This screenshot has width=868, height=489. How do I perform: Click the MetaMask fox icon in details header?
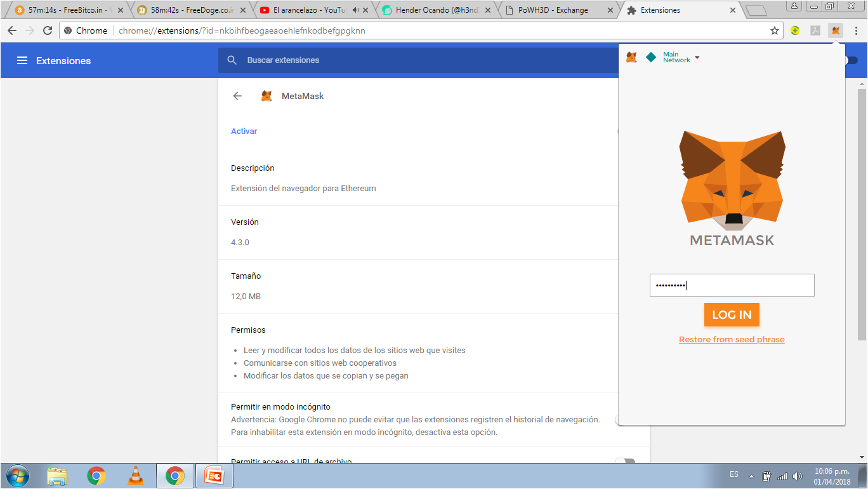(x=267, y=96)
